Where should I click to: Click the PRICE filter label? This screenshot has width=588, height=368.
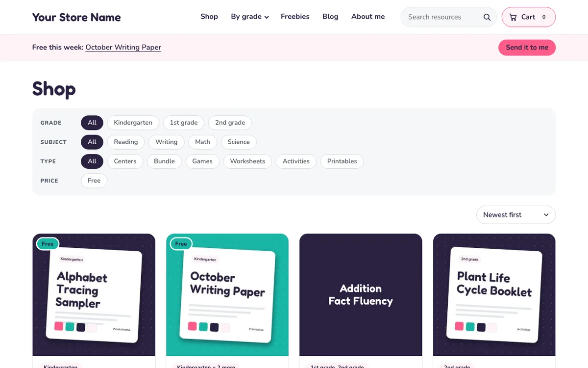pyautogui.click(x=49, y=181)
